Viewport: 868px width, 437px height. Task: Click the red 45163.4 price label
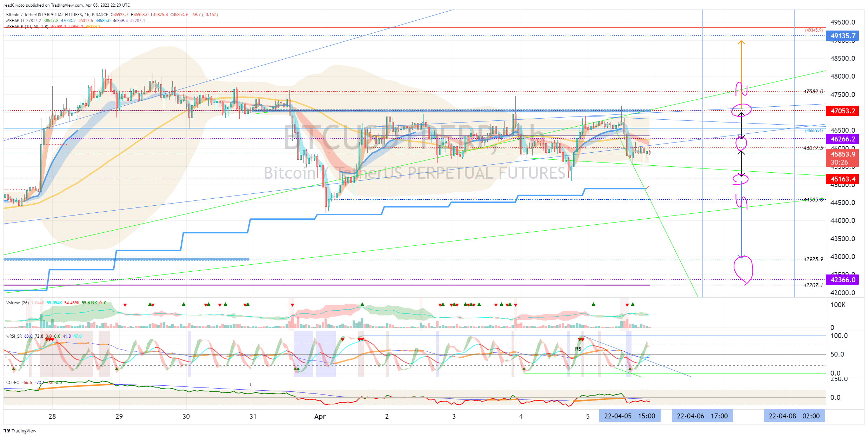(842, 179)
